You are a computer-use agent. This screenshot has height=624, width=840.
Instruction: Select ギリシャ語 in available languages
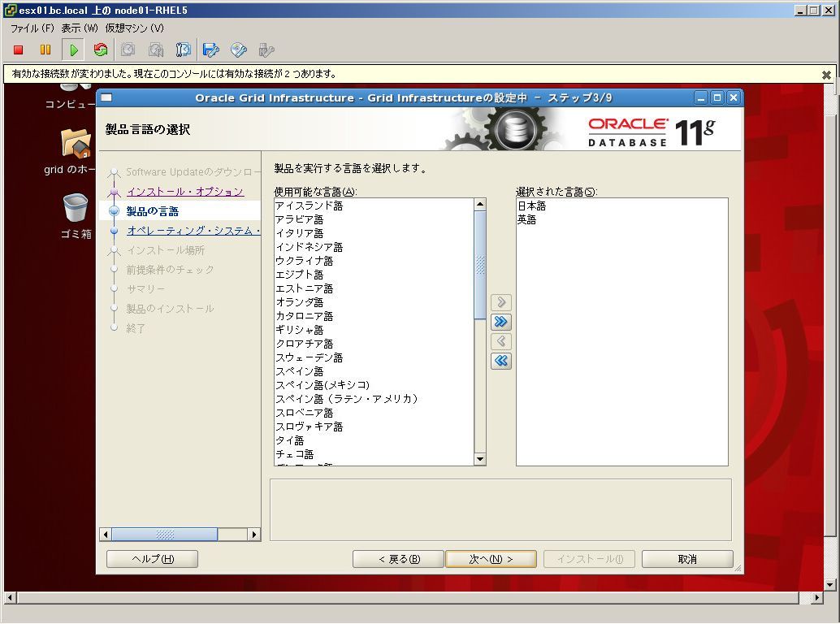(x=374, y=330)
